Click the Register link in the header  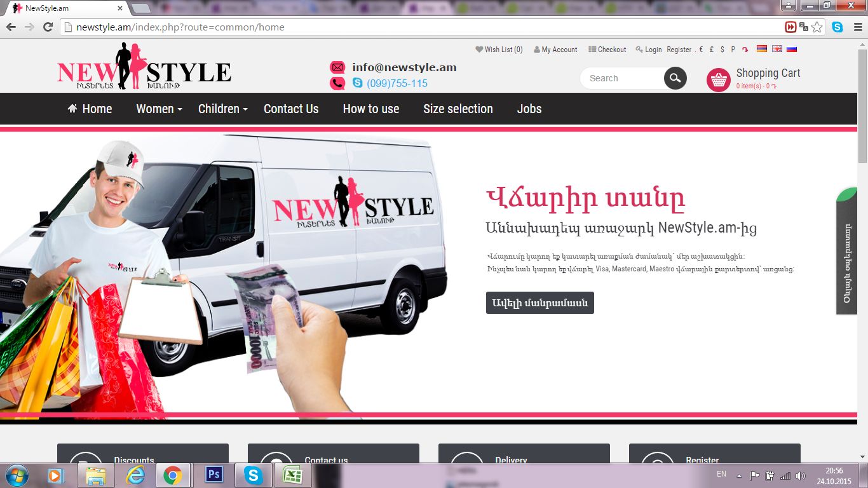[x=679, y=50]
